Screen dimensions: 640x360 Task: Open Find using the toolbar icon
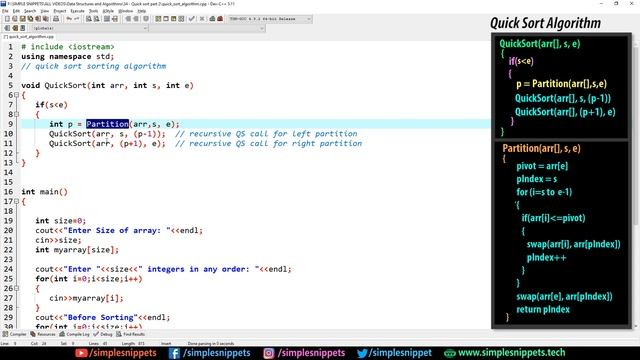[x=89, y=19]
